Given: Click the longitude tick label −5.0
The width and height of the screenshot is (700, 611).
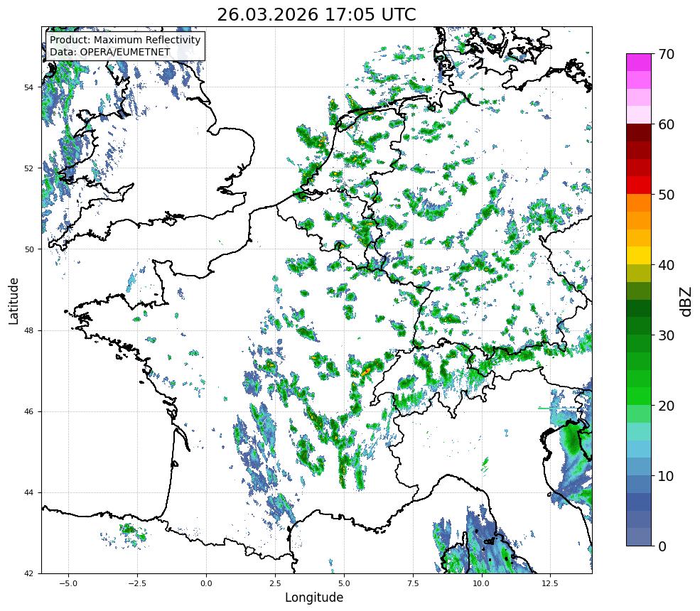Looking at the screenshot, I should point(68,583).
